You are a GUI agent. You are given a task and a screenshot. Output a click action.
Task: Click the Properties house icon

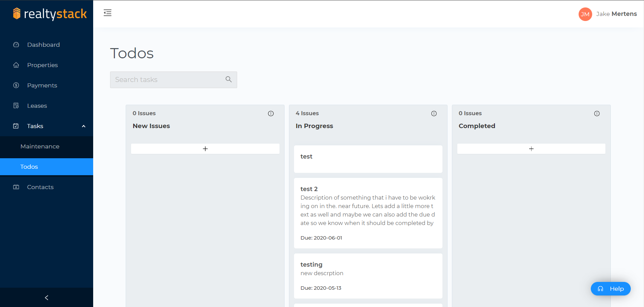(16, 65)
